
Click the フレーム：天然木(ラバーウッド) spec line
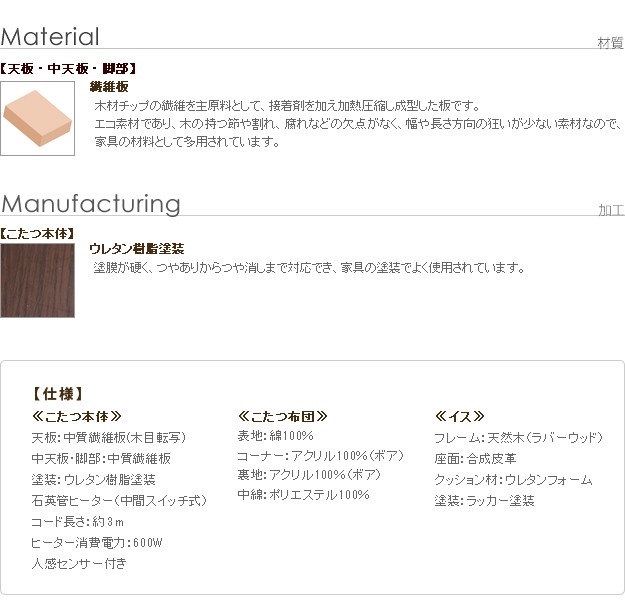click(518, 438)
